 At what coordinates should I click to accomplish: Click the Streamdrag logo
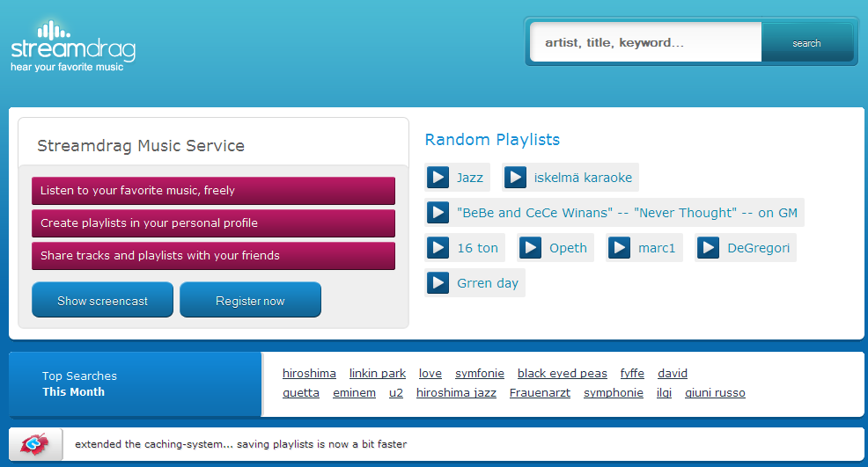pyautogui.click(x=73, y=47)
